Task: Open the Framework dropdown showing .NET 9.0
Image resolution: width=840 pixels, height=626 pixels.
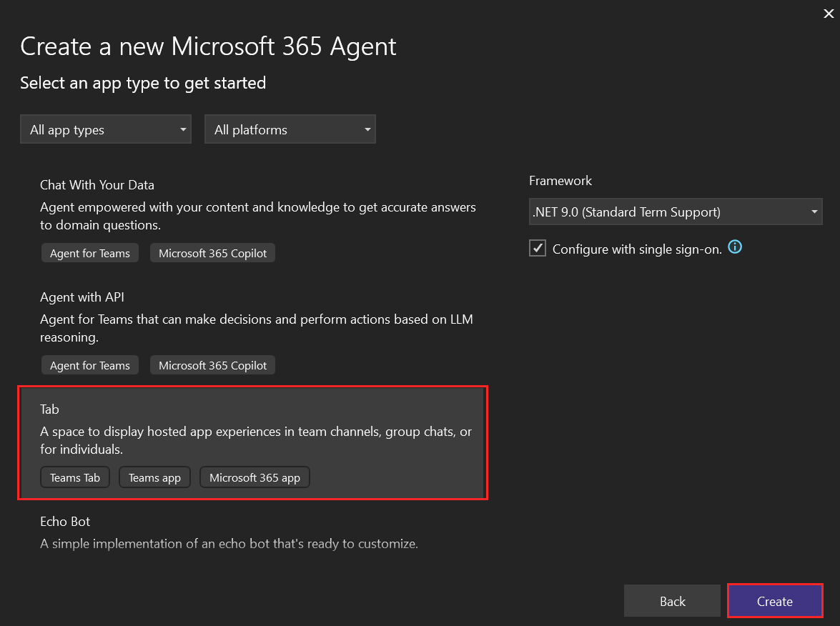Action: coord(675,212)
